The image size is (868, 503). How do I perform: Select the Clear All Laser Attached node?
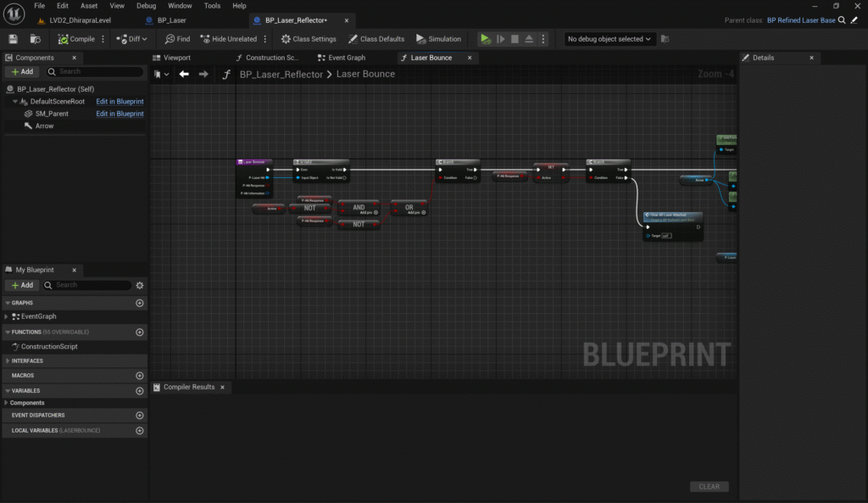[673, 226]
